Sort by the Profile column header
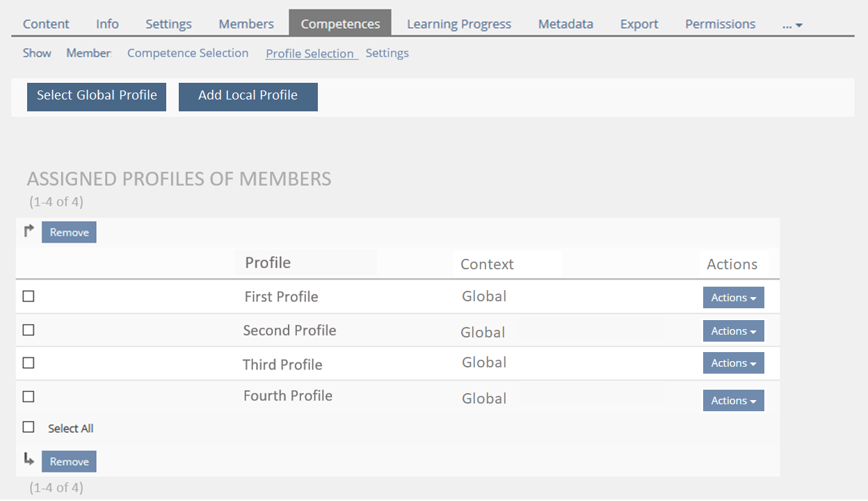The width and height of the screenshot is (868, 501). 268,263
